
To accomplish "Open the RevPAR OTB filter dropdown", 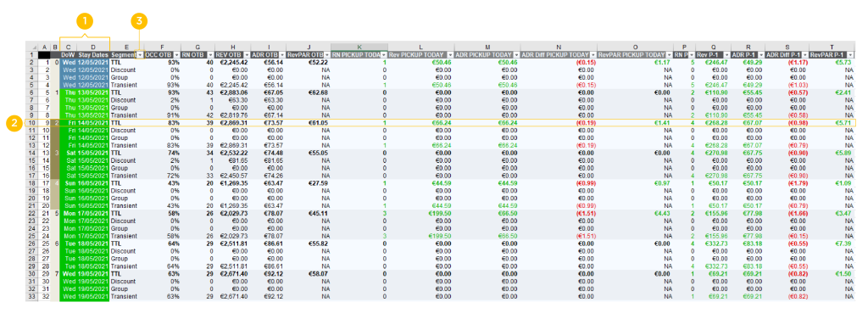I will [x=327, y=55].
